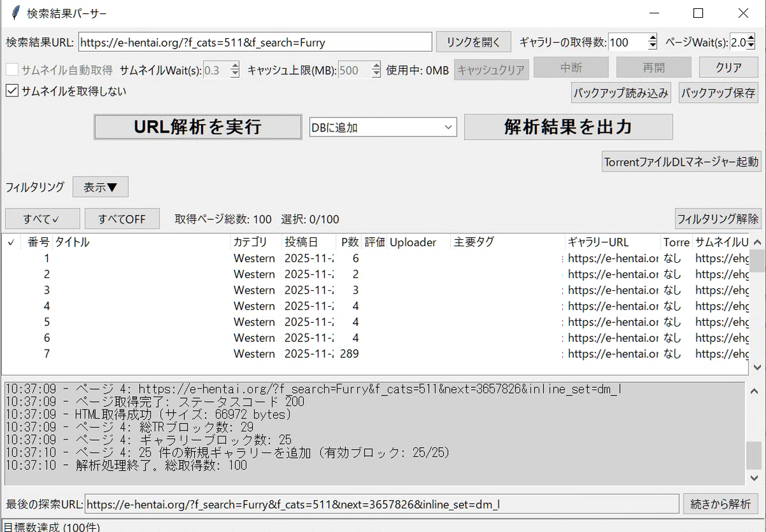Minimize the 検索結果パーサー window

coord(654,13)
